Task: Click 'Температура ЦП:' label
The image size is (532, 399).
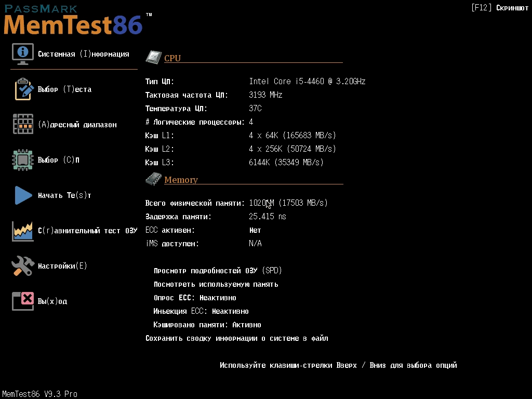Action: point(176,109)
